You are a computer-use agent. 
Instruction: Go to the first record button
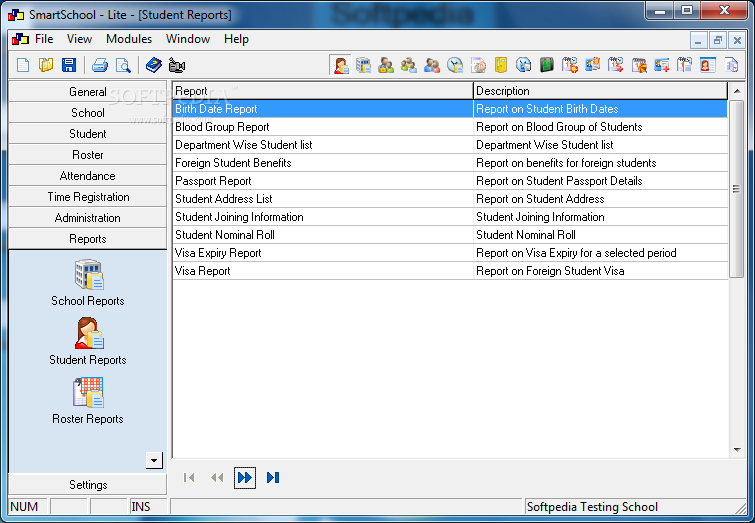click(189, 478)
